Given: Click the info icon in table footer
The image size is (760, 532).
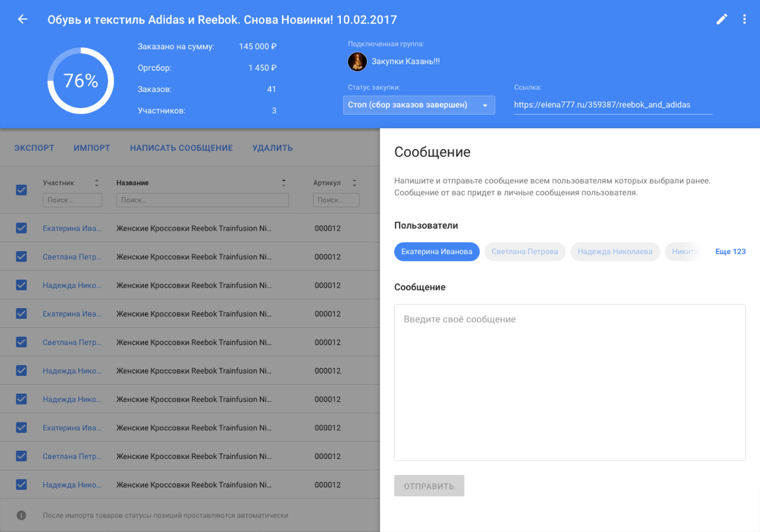Looking at the screenshot, I should tap(21, 515).
